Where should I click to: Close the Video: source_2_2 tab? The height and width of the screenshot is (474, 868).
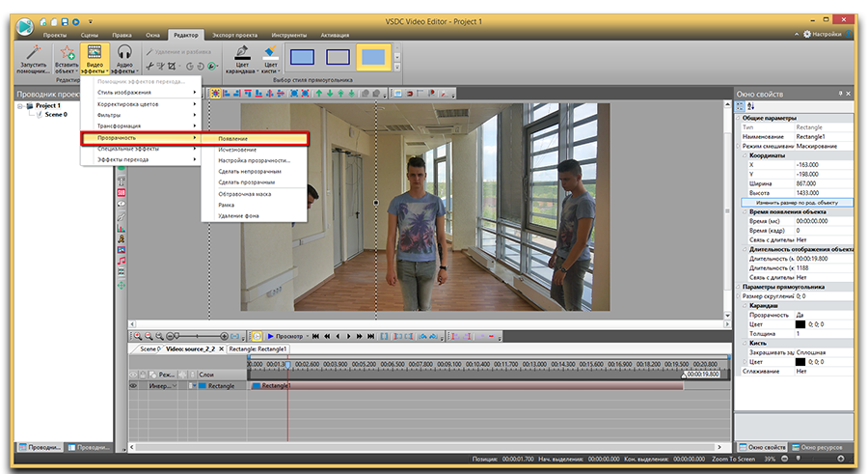click(221, 349)
